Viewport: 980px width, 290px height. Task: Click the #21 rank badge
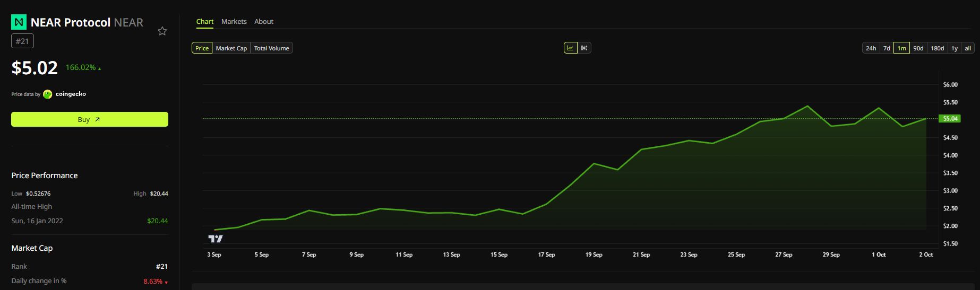(x=22, y=41)
